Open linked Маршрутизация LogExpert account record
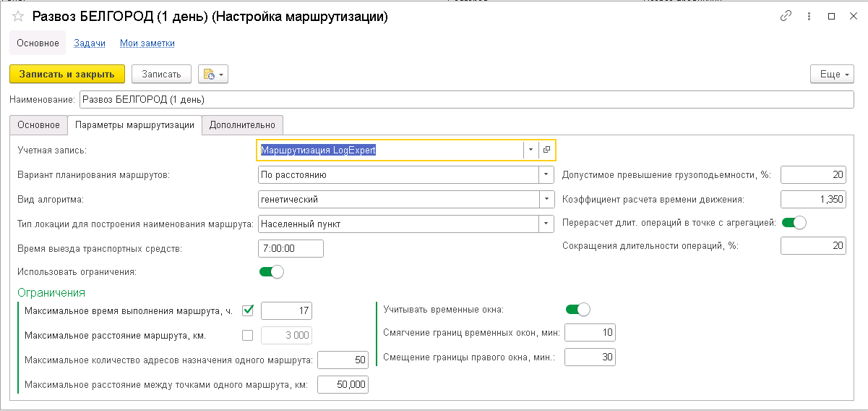This screenshot has height=411, width=868. pos(546,150)
